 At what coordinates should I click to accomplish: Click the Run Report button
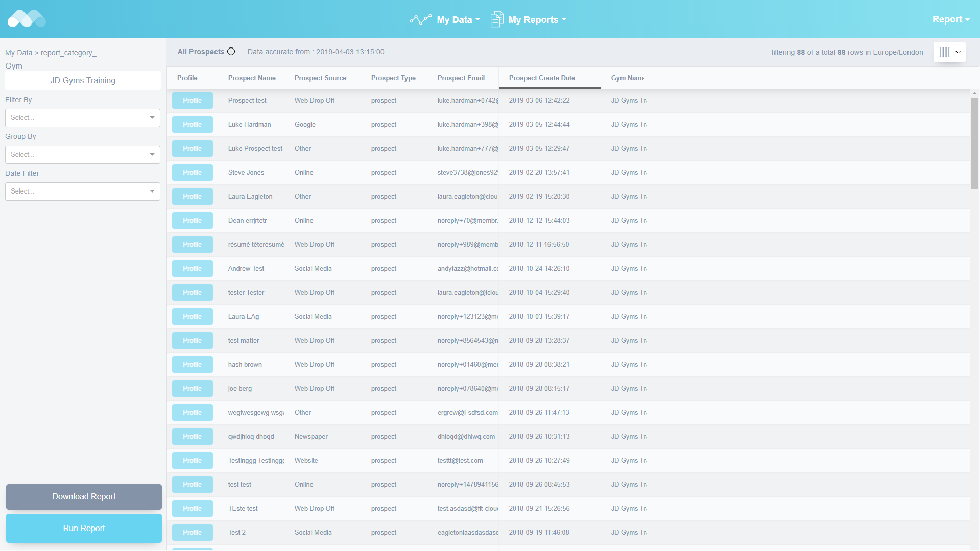pos(84,529)
